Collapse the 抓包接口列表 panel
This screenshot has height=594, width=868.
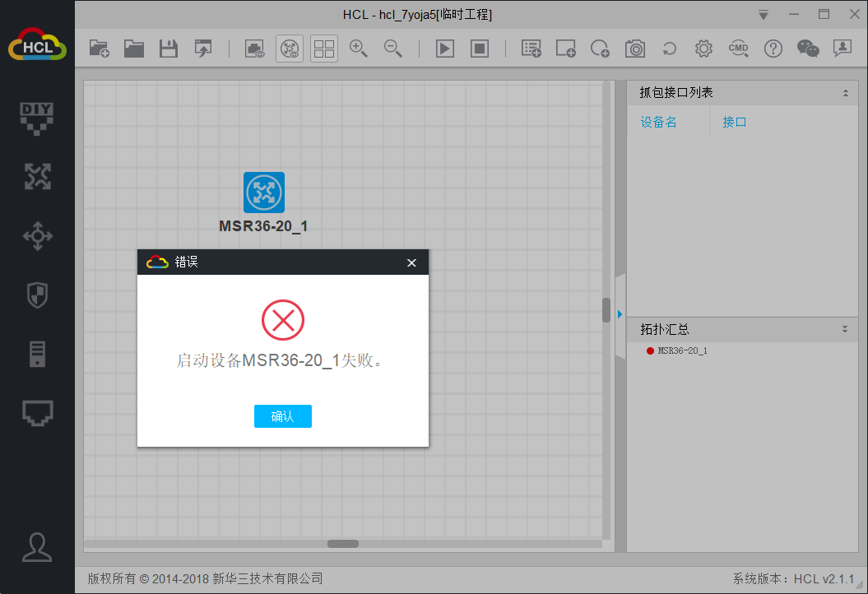click(x=845, y=93)
